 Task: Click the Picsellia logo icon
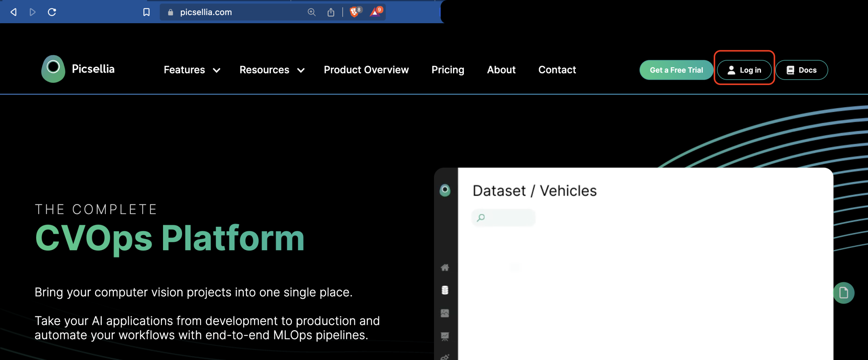53,69
